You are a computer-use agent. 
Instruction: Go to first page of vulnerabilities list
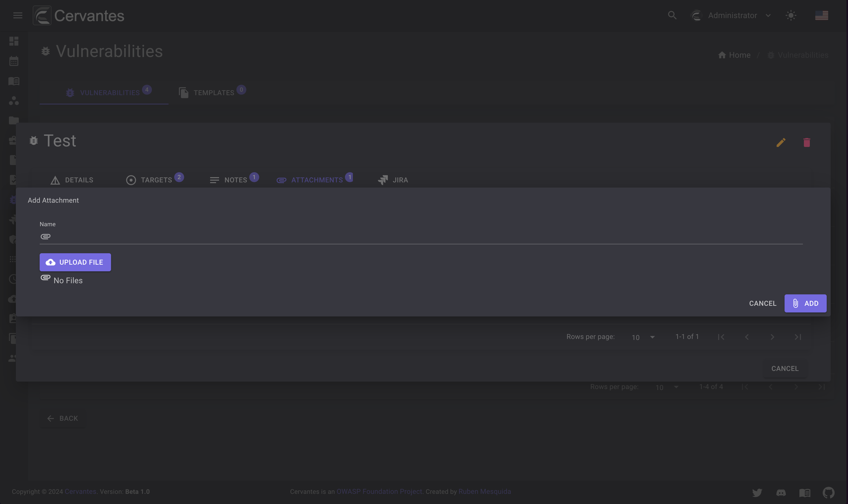coord(745,387)
